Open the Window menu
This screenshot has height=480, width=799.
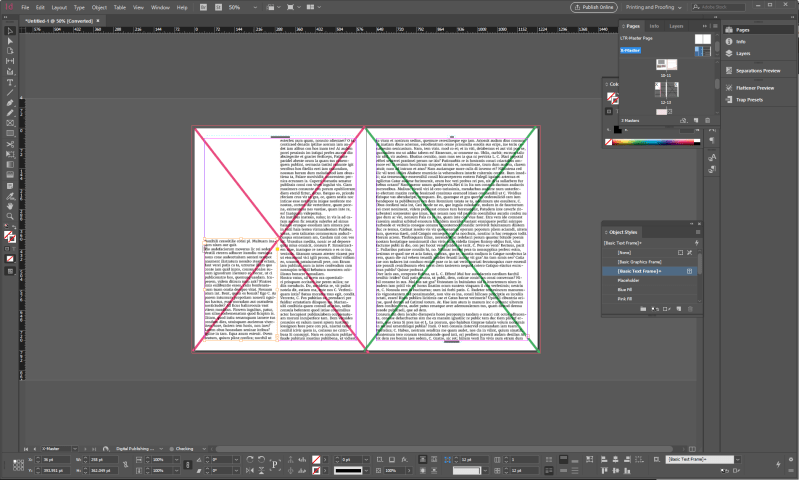(x=160, y=8)
